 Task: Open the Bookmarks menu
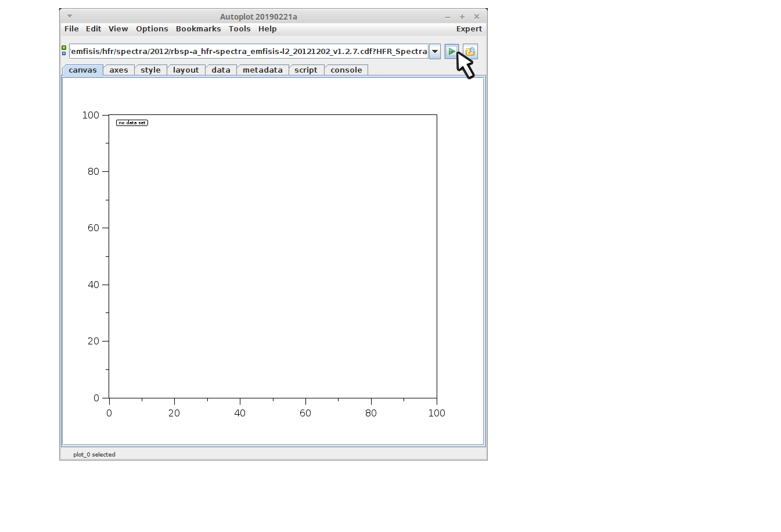tap(198, 29)
